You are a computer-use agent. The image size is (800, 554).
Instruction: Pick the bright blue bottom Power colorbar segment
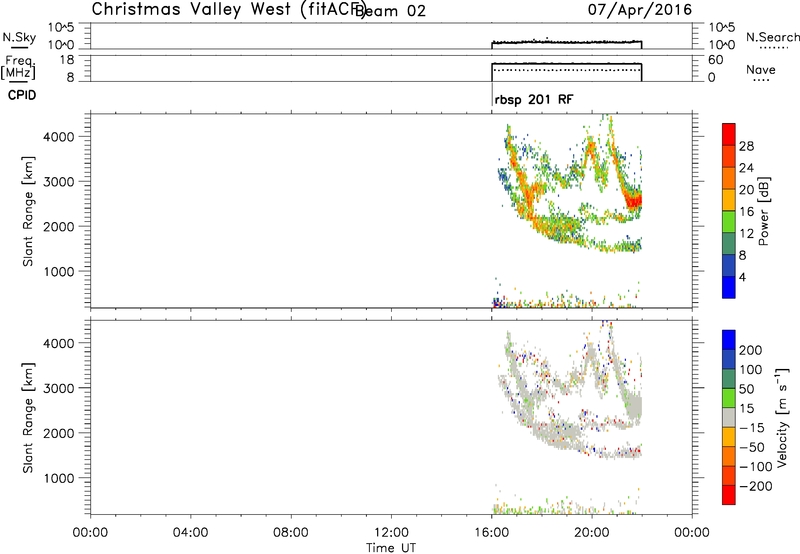pos(729,287)
